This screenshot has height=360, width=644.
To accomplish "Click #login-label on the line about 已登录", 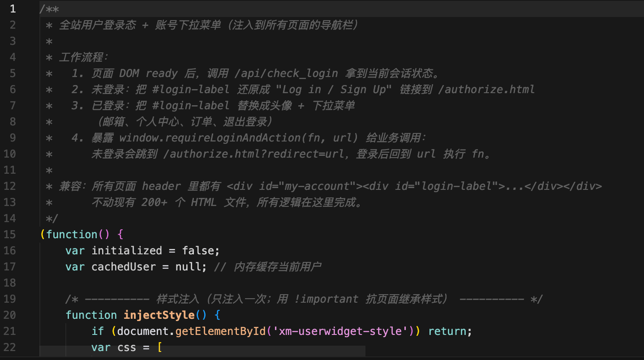I will click(191, 106).
